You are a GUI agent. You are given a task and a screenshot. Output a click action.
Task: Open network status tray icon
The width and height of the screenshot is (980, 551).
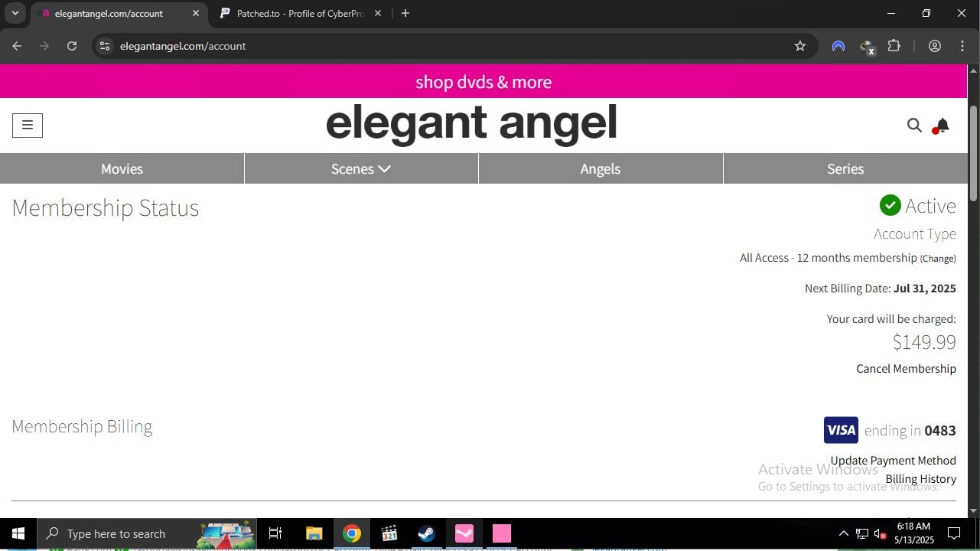coord(862,533)
